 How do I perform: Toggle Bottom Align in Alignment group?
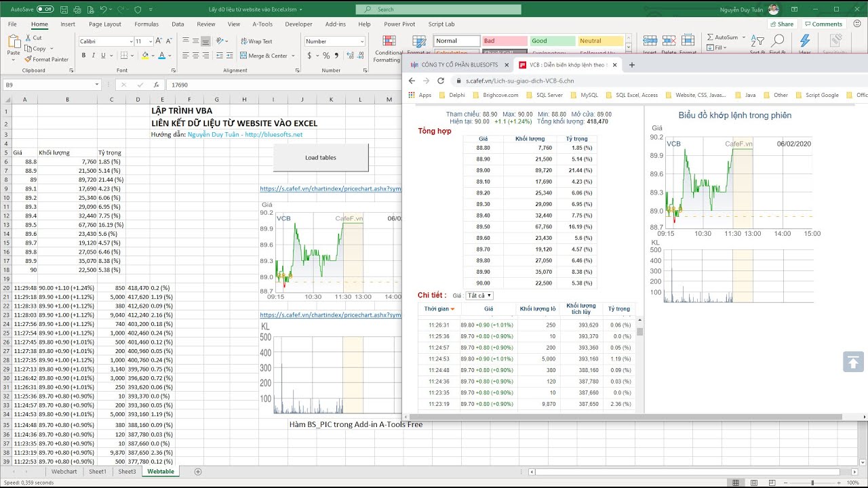click(x=205, y=41)
